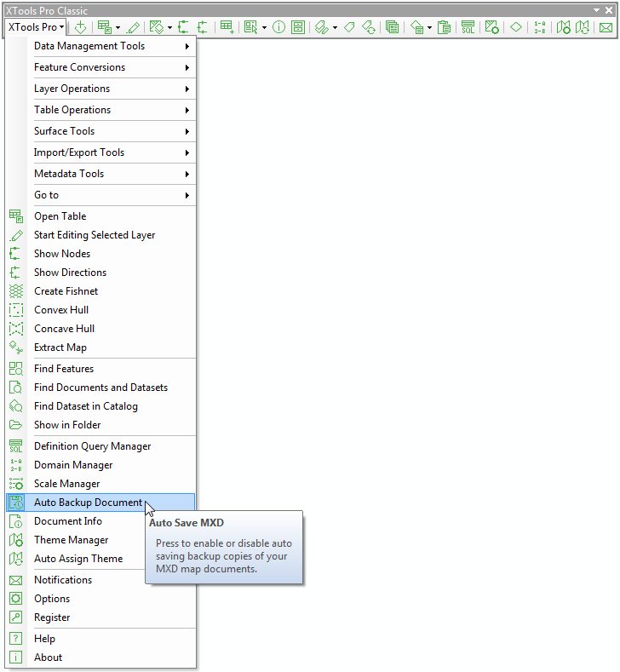Image resolution: width=620 pixels, height=672 pixels.
Task: Click the SQL Definition Query Manager toolbar icon
Action: click(x=468, y=27)
